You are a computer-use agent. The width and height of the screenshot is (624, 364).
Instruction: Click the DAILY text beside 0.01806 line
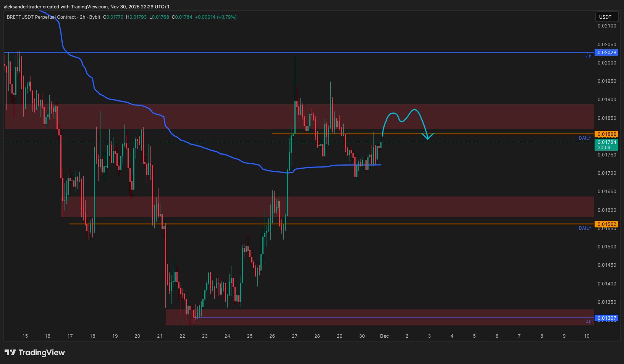click(585, 138)
